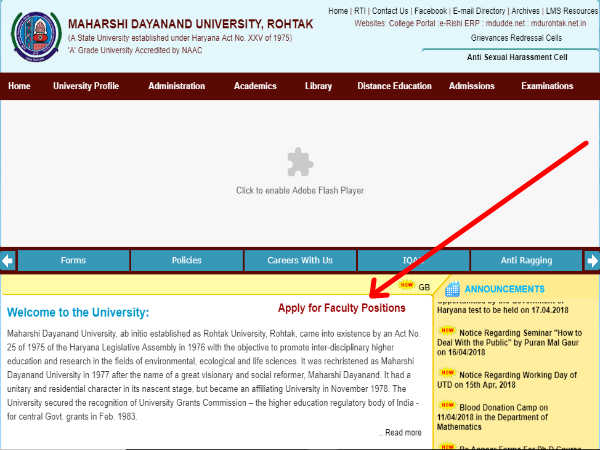Open Working Day of UTD notice
This screenshot has height=450, width=600.
point(507,380)
